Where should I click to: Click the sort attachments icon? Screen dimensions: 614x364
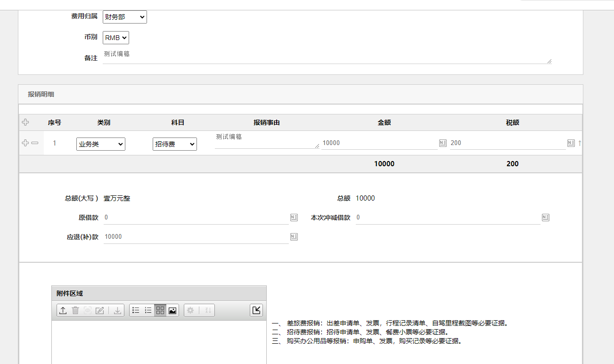pos(208,310)
